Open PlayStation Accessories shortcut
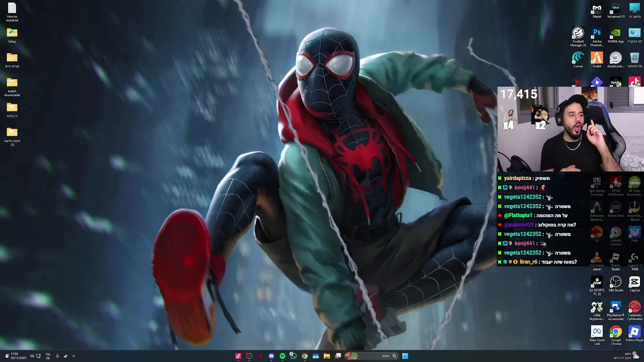Image resolution: width=644 pixels, height=362 pixels. [x=616, y=311]
